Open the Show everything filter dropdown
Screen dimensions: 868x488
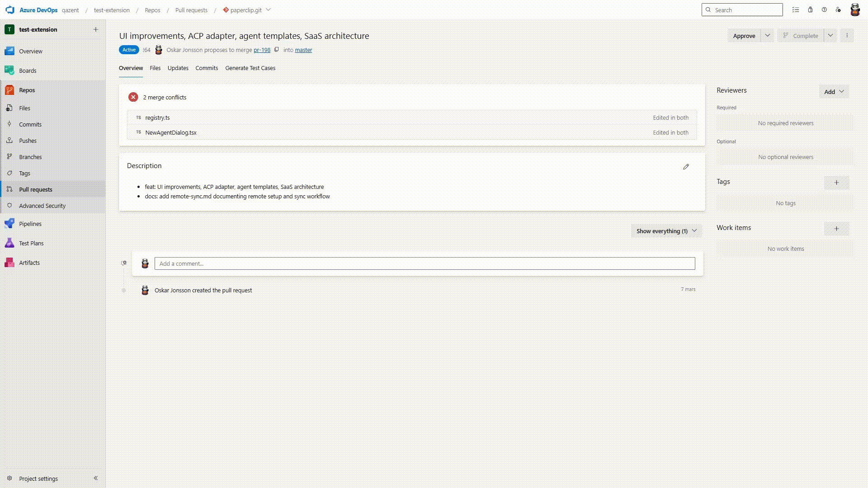(666, 231)
